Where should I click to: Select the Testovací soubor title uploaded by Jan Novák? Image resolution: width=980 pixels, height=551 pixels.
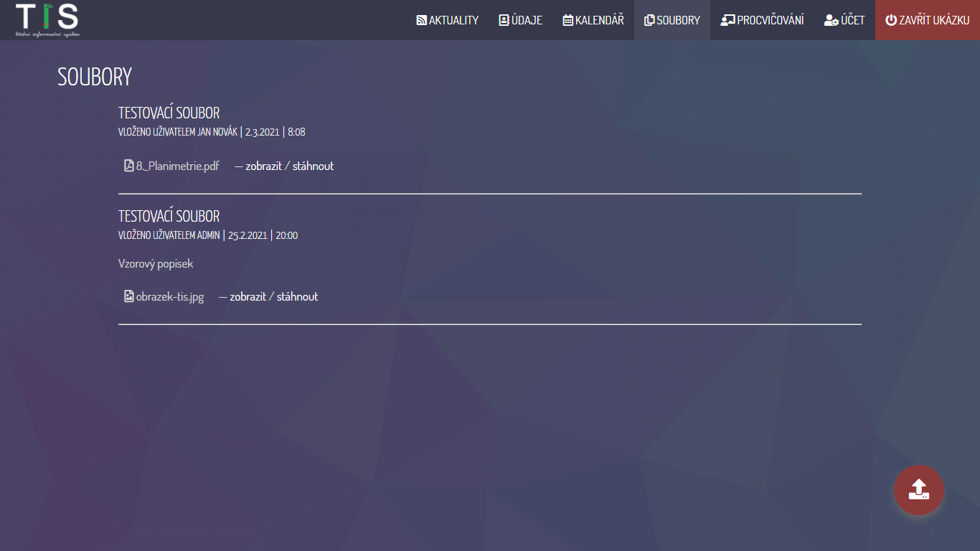[x=169, y=113]
